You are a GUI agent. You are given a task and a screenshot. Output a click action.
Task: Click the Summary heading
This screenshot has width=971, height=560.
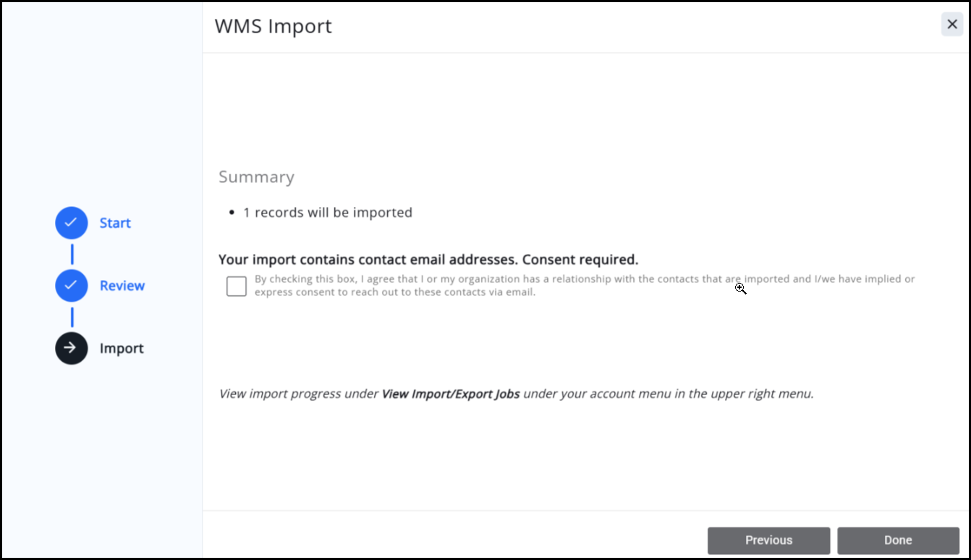point(256,177)
